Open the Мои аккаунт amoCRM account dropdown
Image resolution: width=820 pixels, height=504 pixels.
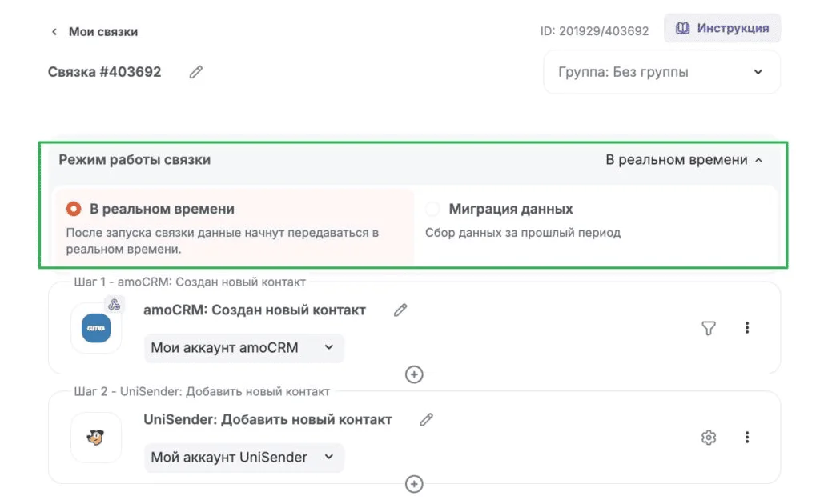243,348
